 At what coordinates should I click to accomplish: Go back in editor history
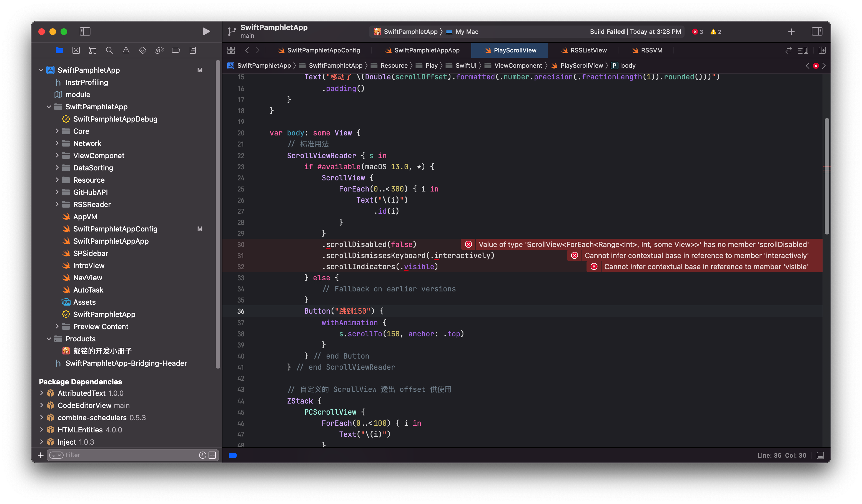coord(247,50)
